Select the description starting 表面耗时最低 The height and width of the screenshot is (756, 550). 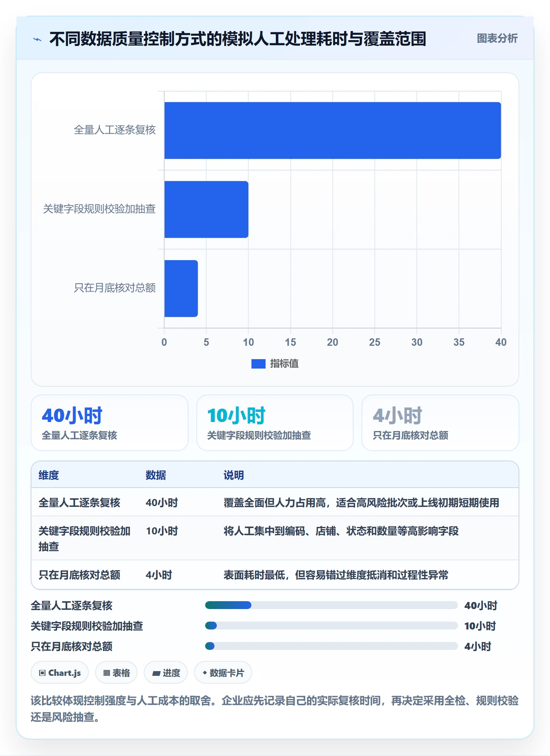[x=336, y=575]
